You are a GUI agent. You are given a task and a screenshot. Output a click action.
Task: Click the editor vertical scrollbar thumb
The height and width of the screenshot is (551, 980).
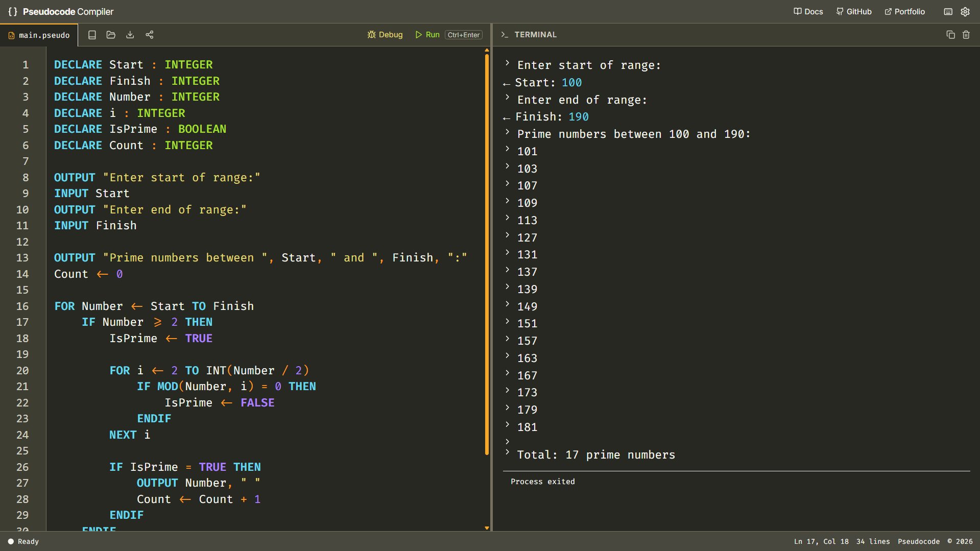(487, 254)
